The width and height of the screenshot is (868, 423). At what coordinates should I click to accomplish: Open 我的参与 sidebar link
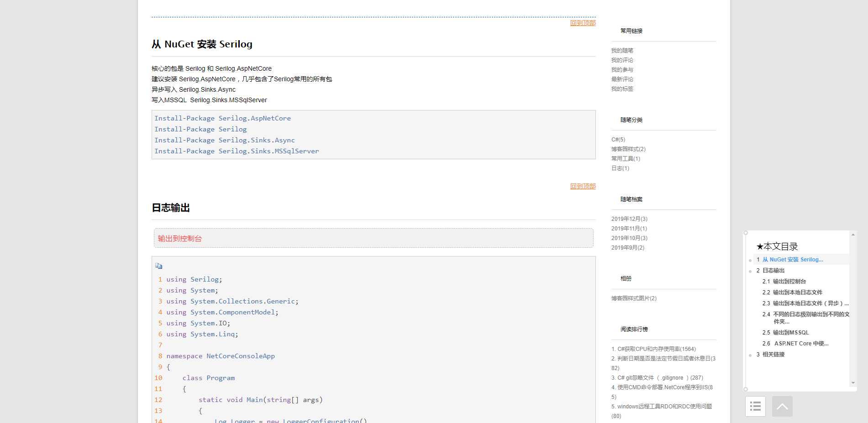622,70
